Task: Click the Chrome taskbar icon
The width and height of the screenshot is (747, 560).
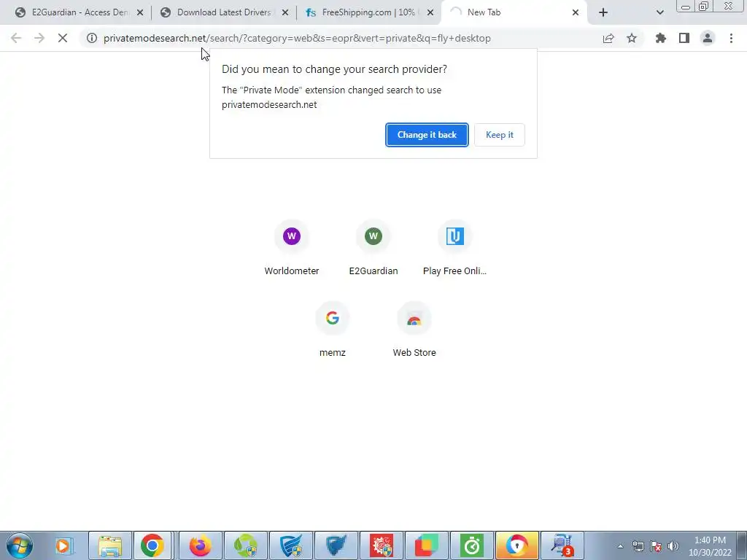Action: click(152, 545)
